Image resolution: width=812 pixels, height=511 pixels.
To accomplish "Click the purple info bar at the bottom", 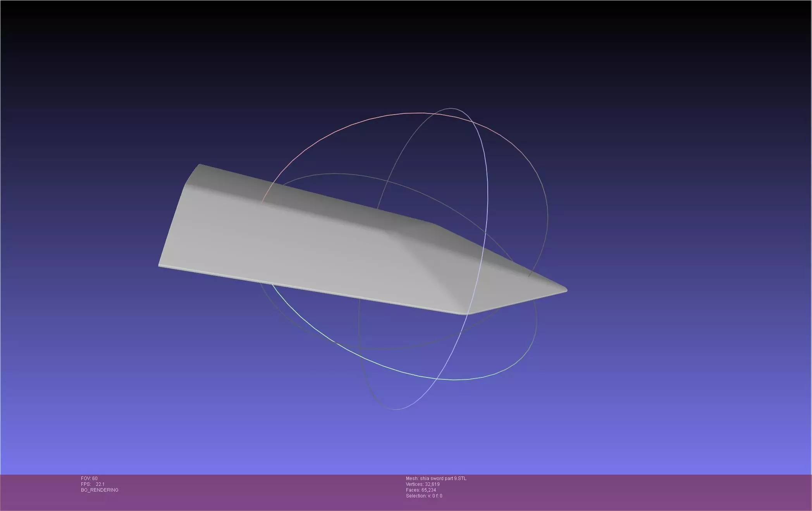I will pyautogui.click(x=620, y=492).
